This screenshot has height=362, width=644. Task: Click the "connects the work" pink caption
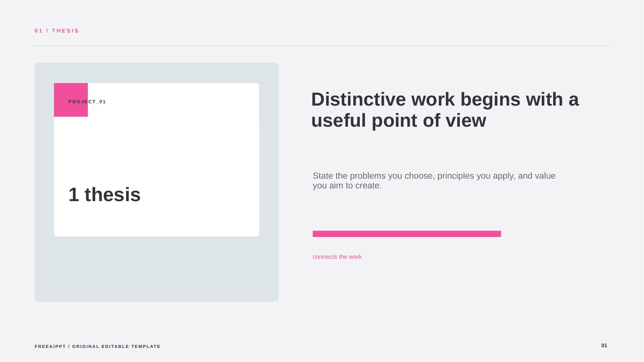(x=337, y=257)
